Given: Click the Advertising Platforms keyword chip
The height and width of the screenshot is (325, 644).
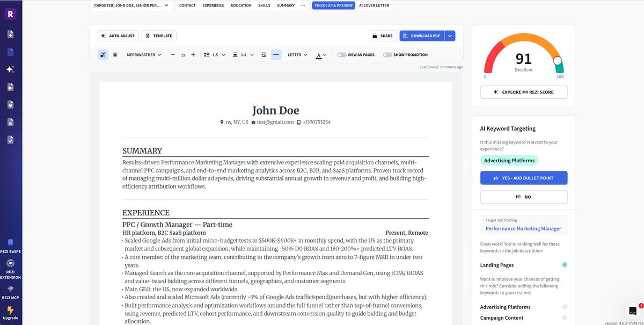Looking at the screenshot, I should point(509,160).
